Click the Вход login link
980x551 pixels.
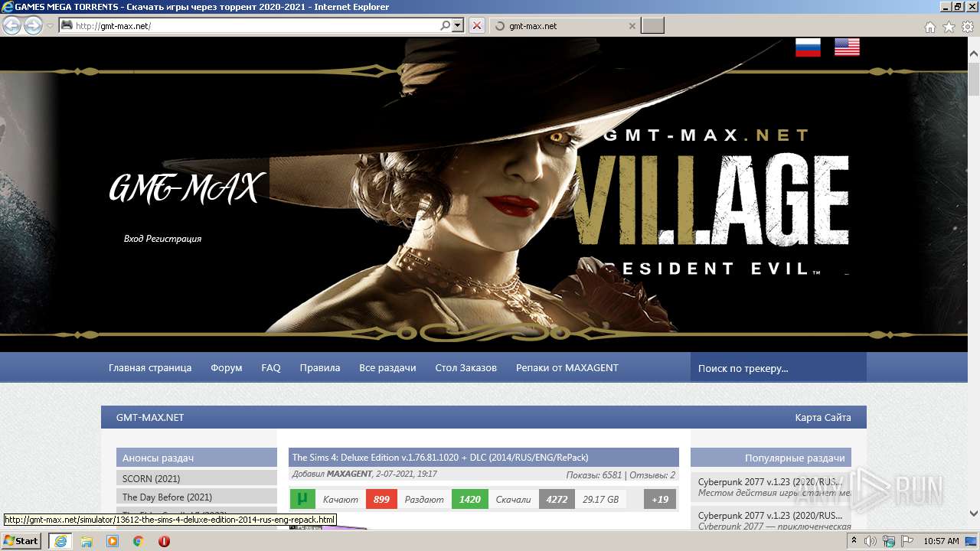(x=133, y=239)
